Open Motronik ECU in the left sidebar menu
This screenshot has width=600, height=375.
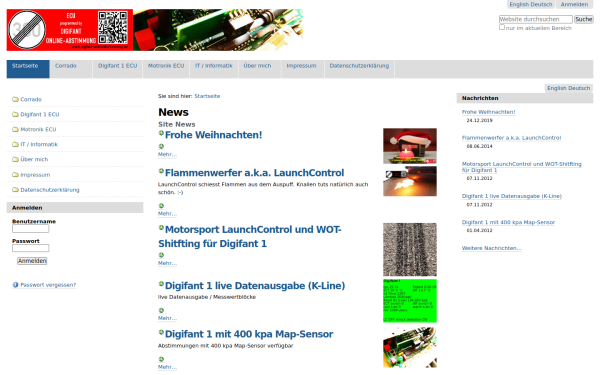click(x=38, y=129)
